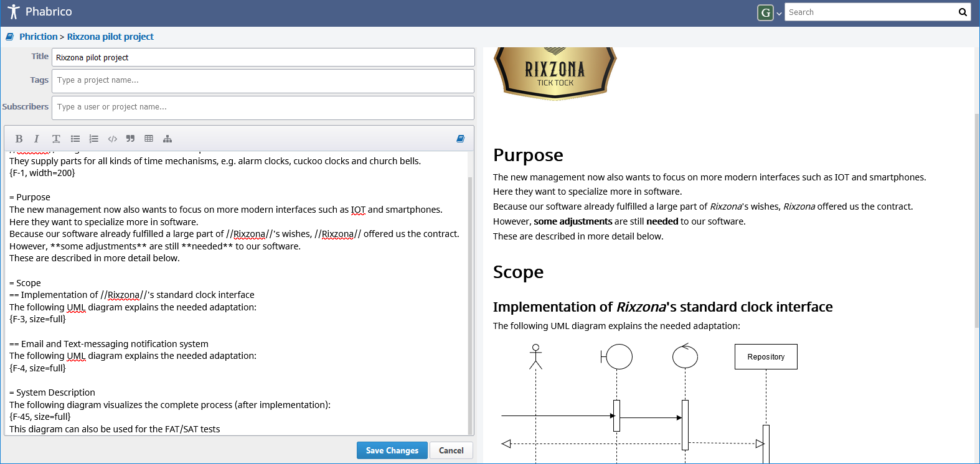
Task: Insert a bulleted list
Action: pyautogui.click(x=75, y=139)
